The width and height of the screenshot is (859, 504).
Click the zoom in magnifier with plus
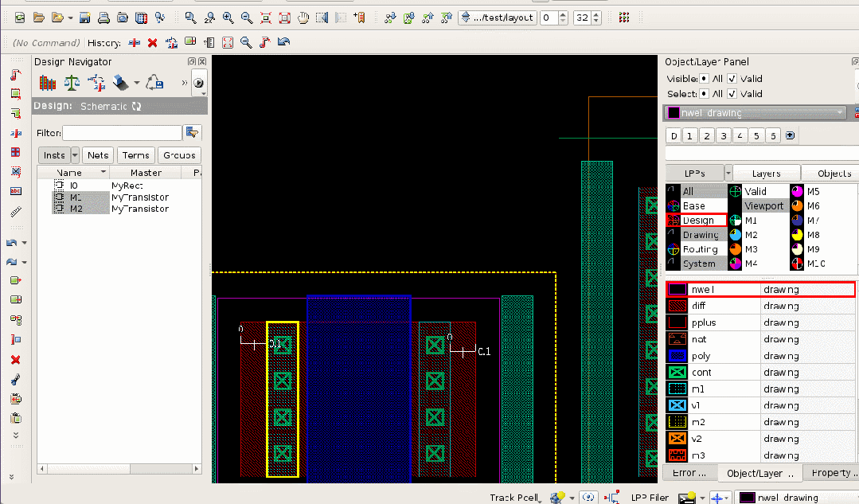point(228,18)
